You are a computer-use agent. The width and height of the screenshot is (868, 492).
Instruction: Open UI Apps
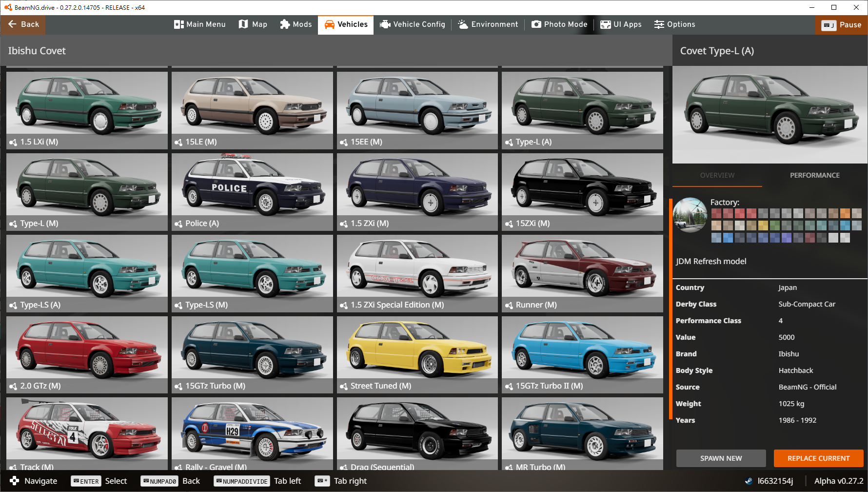[x=621, y=24]
